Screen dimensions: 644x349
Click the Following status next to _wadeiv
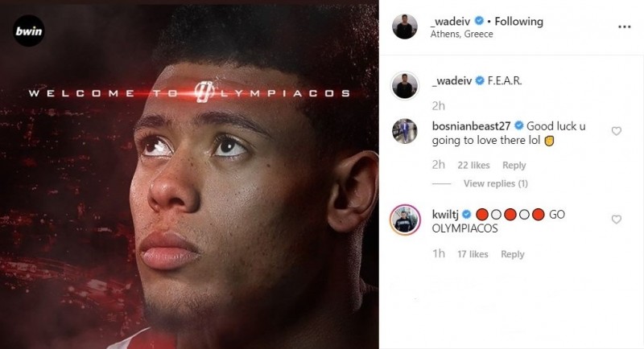tap(518, 22)
